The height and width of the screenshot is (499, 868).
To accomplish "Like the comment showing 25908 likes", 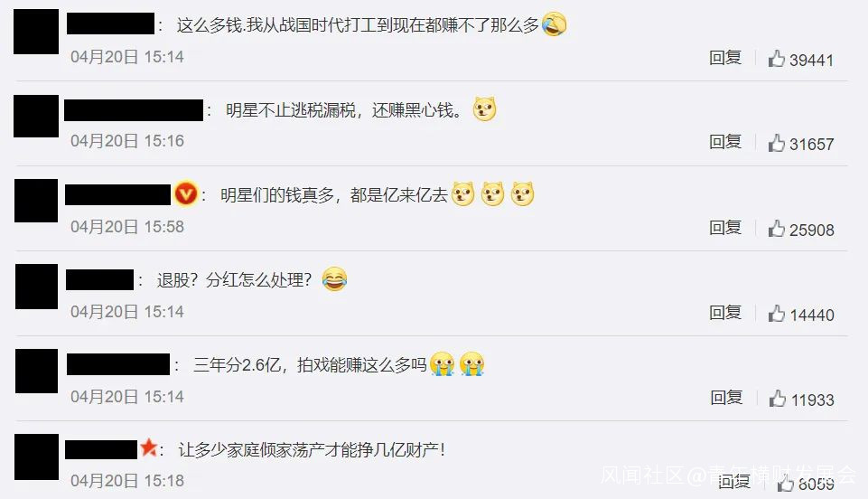I will point(776,228).
